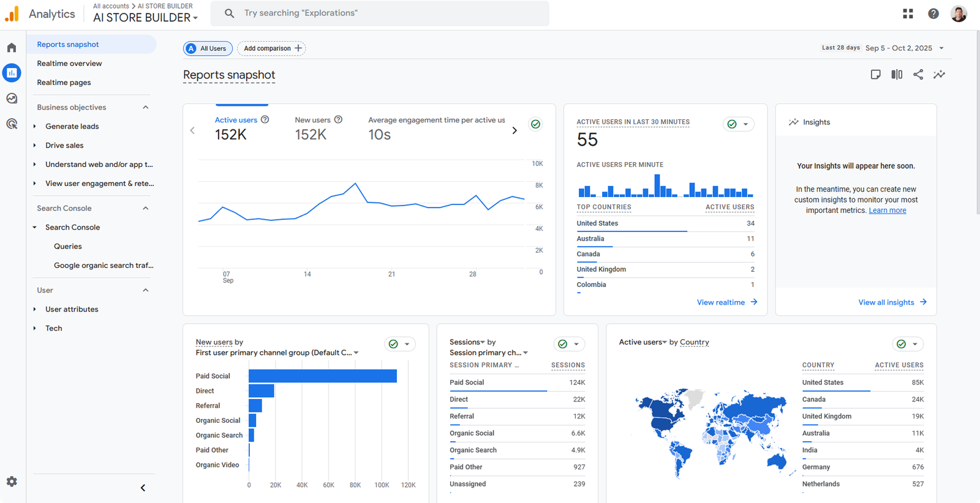
Task: Open the Explore icon in left rail
Action: tap(12, 99)
